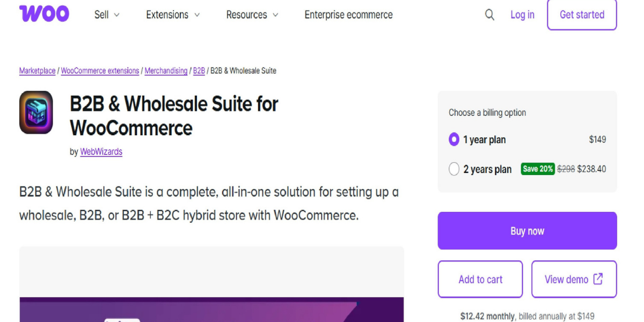This screenshot has height=322, width=644.
Task: Open WooCommerce extensions breadcrumb link
Action: coord(100,71)
